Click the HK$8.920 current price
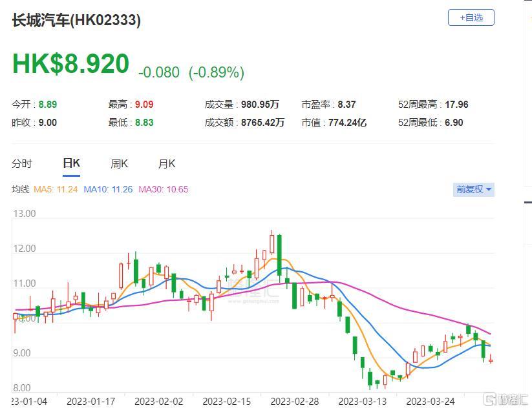 [x=70, y=64]
